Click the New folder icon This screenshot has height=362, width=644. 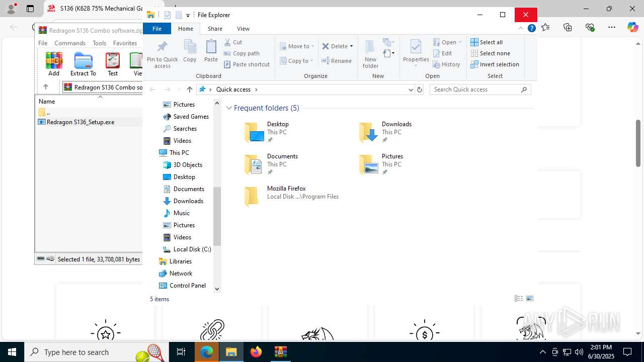pyautogui.click(x=370, y=47)
